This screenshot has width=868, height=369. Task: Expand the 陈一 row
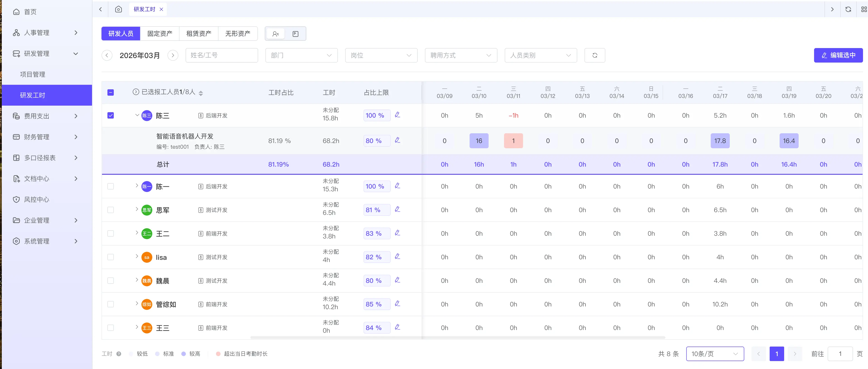click(x=136, y=185)
